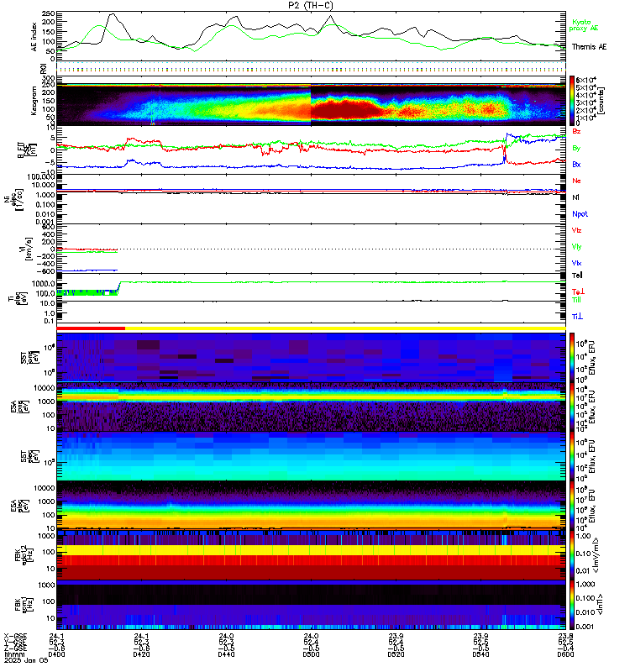The image size is (630, 672).
Task: Click the 0440 time tick label
Action: pos(226,654)
